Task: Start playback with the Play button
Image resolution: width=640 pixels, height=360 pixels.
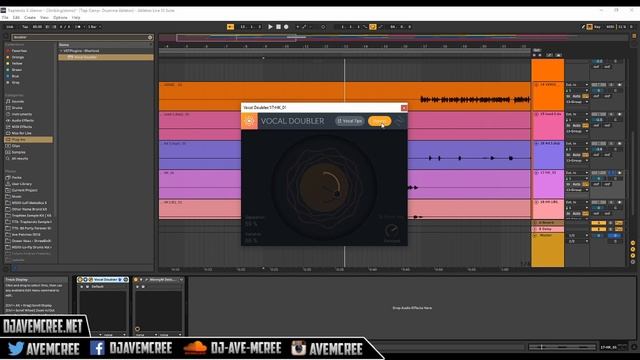Action: (x=270, y=27)
